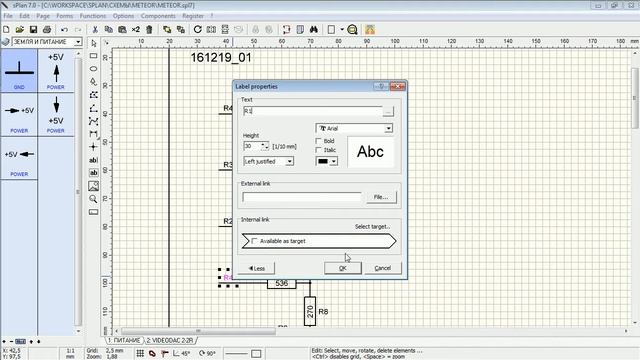Rotate using circular arrow toolbar icon
Viewport: 640px width, 360px height.
[x=198, y=29]
